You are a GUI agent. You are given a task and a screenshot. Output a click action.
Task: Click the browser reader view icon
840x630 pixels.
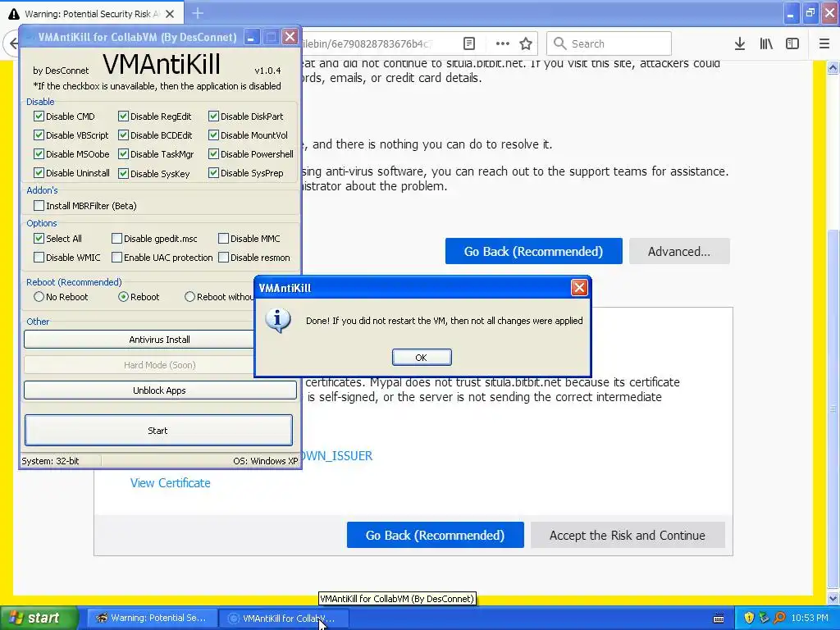pyautogui.click(x=468, y=43)
